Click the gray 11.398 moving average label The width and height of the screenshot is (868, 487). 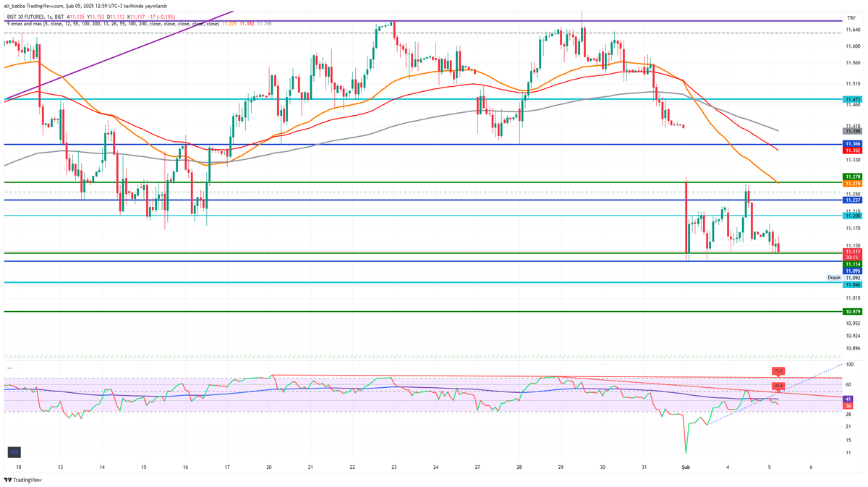pos(851,131)
